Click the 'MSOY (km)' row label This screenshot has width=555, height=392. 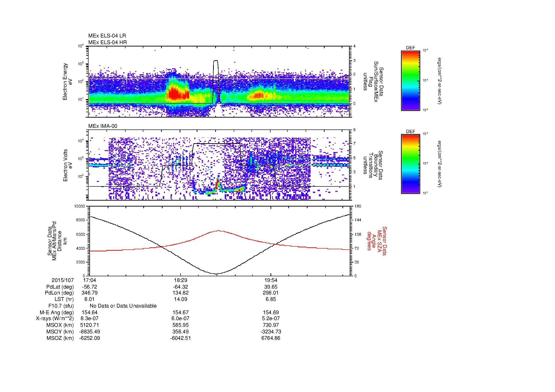(60, 332)
